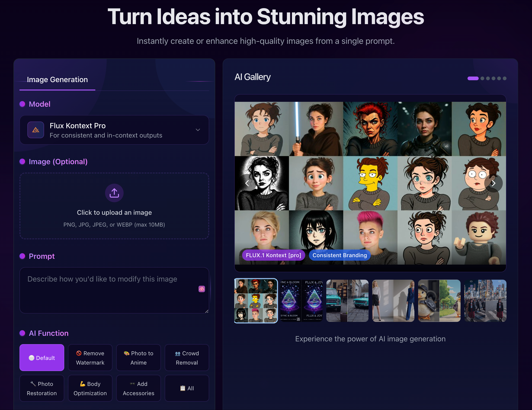This screenshot has height=410, width=532.
Task: Click the upload arrow icon
Action: click(114, 193)
